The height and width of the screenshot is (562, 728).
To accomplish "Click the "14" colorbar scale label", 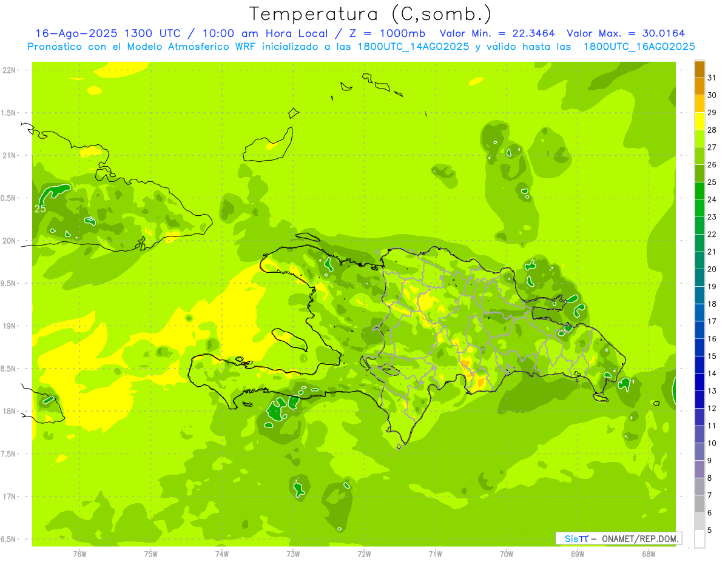I will click(x=712, y=373).
